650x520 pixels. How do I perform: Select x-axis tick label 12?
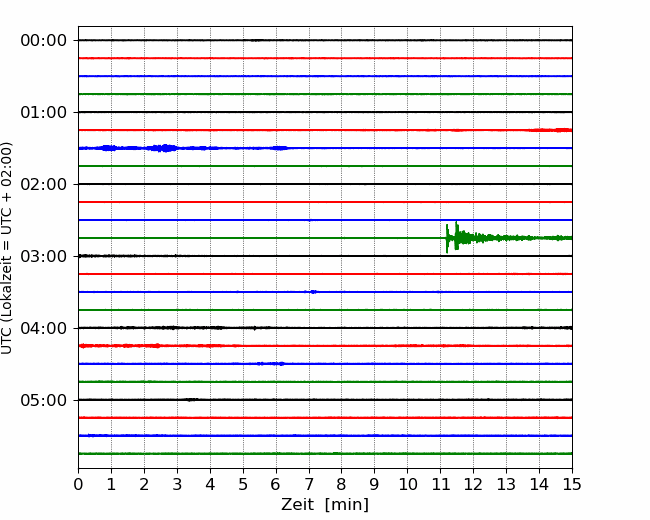coord(473,484)
